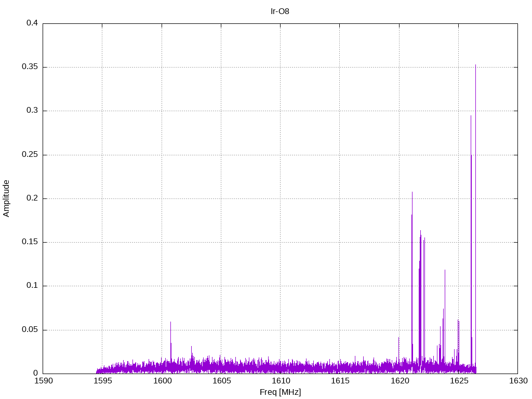Click x-axis tick label 1625
The height and width of the screenshot is (399, 532).
point(459,381)
